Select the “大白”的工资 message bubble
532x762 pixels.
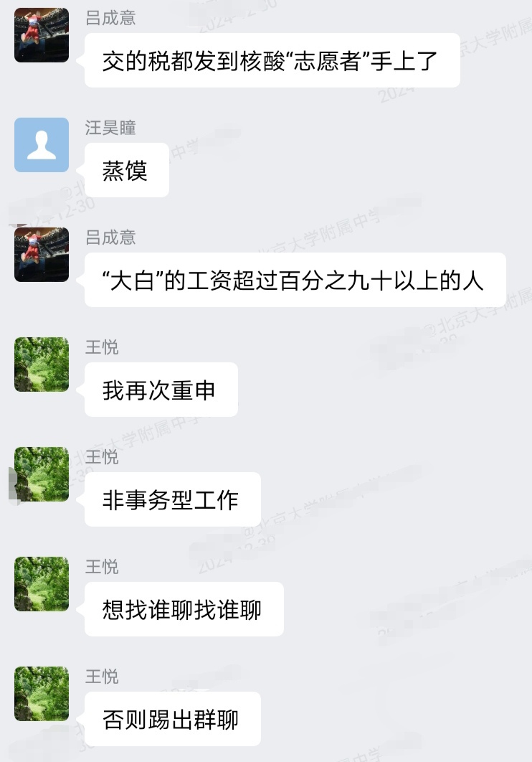tap(295, 280)
